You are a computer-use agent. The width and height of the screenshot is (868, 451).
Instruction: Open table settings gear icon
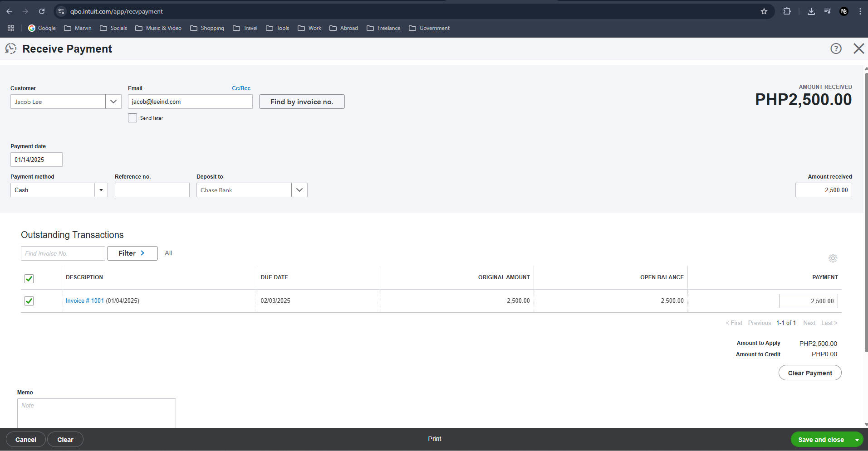(833, 258)
